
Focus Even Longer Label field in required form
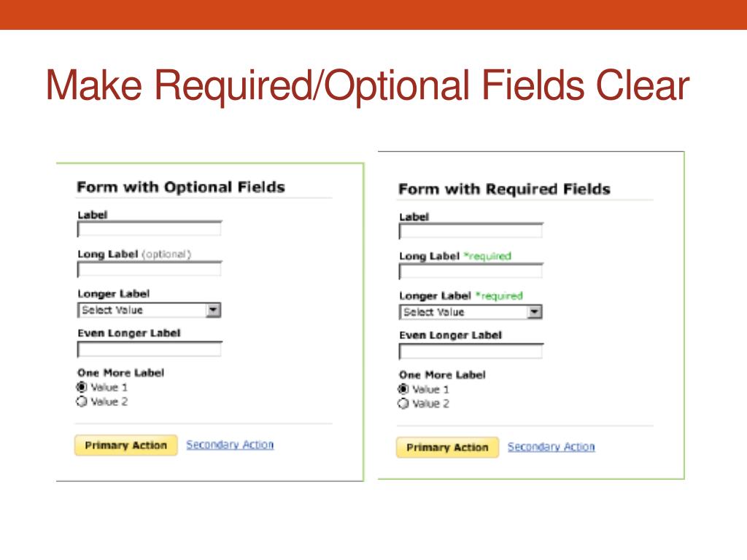[471, 351]
